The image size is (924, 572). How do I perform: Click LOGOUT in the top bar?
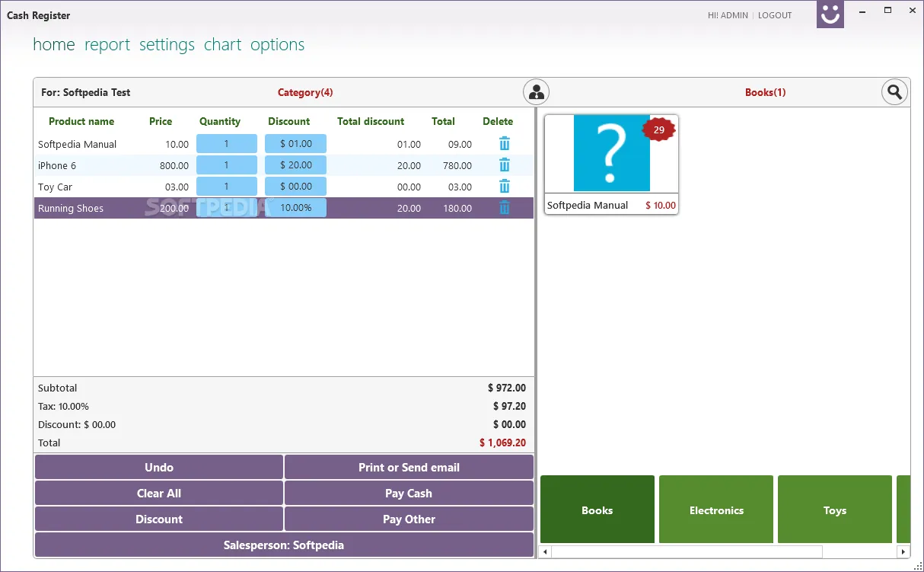(x=775, y=14)
